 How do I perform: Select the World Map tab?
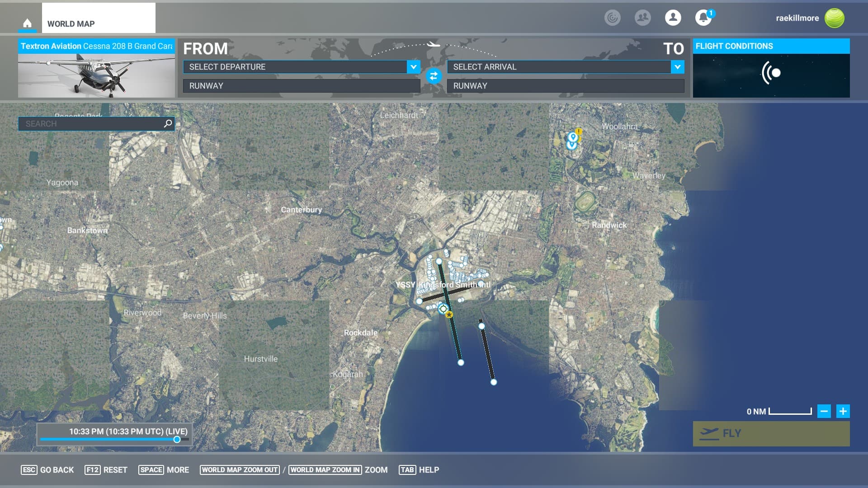click(x=99, y=18)
